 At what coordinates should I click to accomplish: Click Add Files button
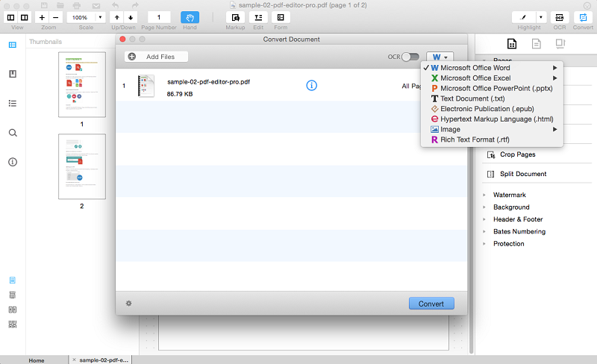coord(156,57)
